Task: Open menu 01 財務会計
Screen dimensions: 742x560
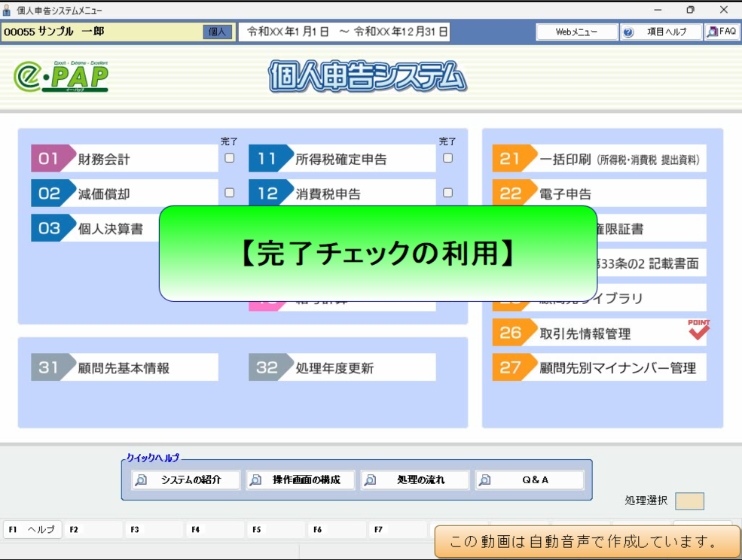Action: tap(124, 159)
